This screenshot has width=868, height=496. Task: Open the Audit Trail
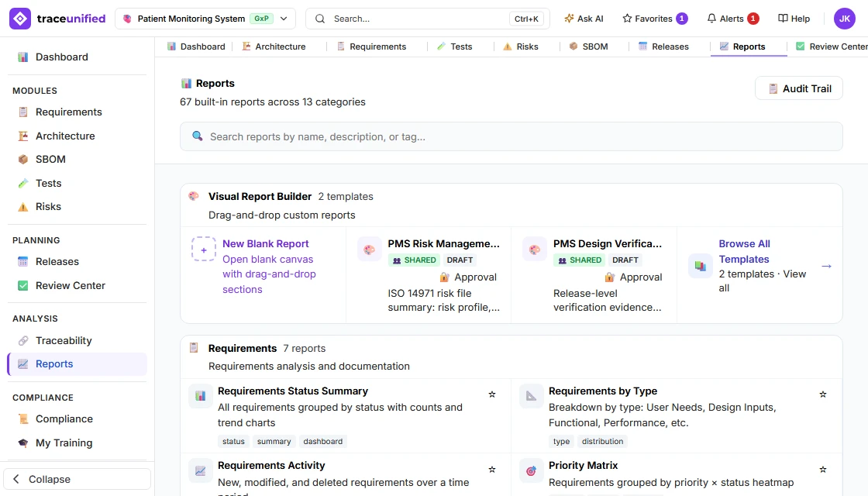click(x=799, y=88)
